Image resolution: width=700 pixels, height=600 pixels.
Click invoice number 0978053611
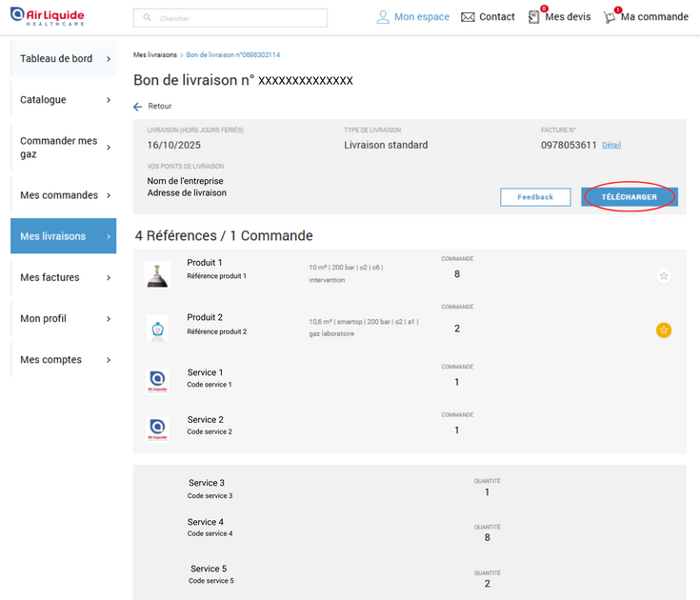tap(569, 145)
